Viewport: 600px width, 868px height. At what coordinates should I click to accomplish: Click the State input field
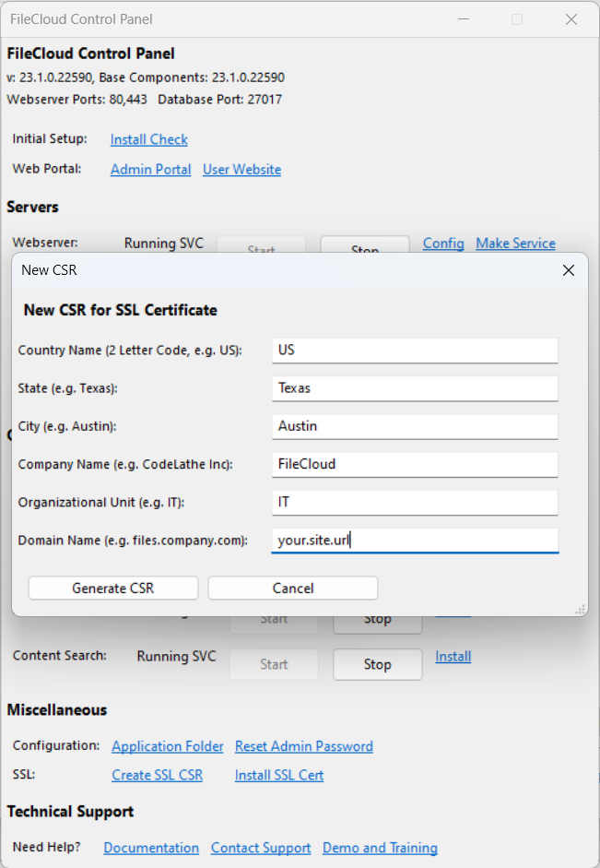click(415, 388)
